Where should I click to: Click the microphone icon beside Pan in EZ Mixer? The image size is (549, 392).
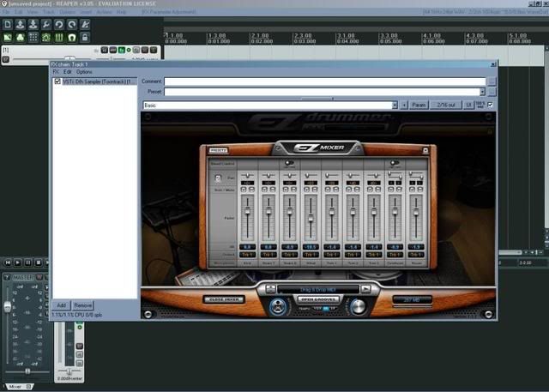(218, 178)
